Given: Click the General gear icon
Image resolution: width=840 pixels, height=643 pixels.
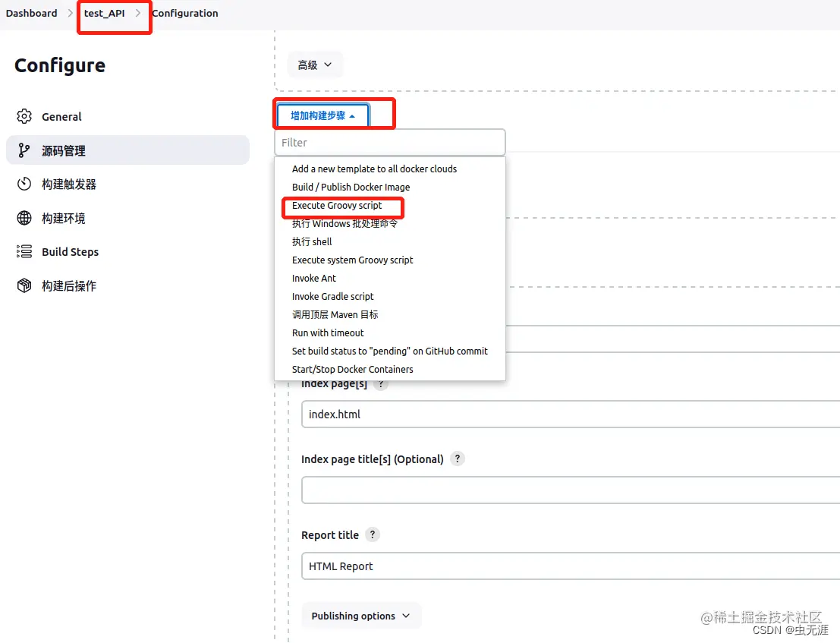Looking at the screenshot, I should tap(24, 116).
